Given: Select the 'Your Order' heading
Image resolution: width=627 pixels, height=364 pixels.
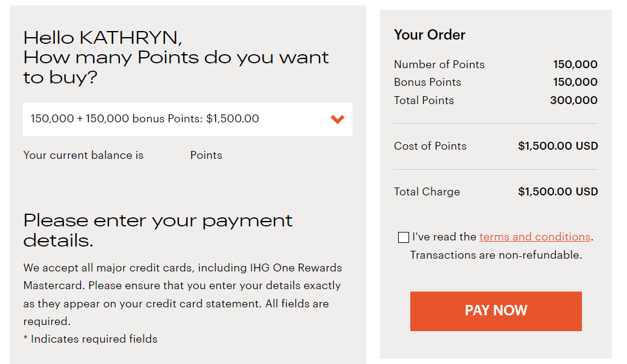Looking at the screenshot, I should (x=430, y=35).
